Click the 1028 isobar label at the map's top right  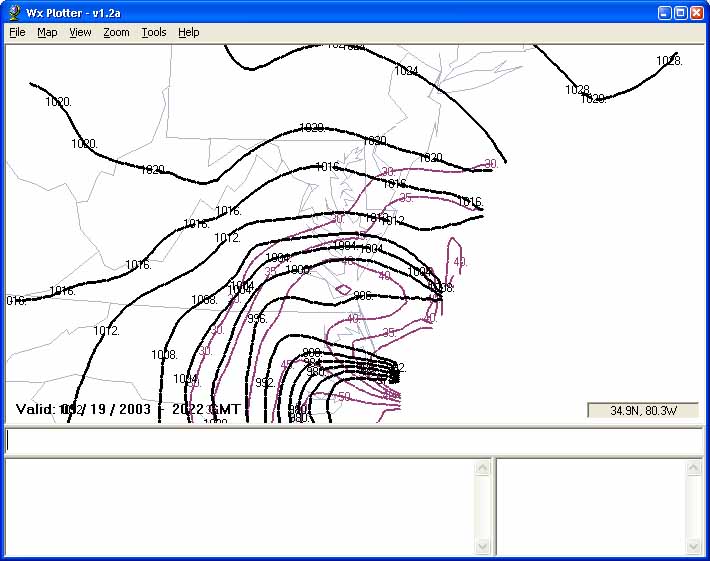point(669,61)
